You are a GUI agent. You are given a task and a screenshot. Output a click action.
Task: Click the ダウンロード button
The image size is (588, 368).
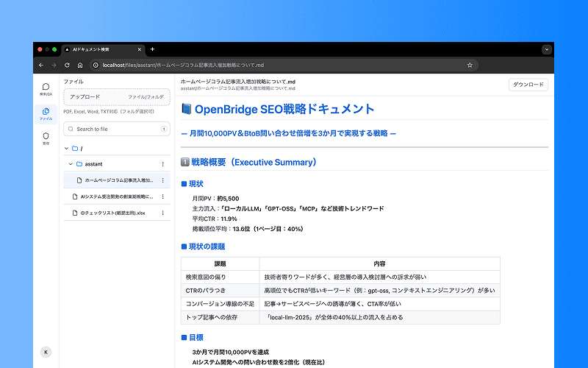[x=528, y=85]
